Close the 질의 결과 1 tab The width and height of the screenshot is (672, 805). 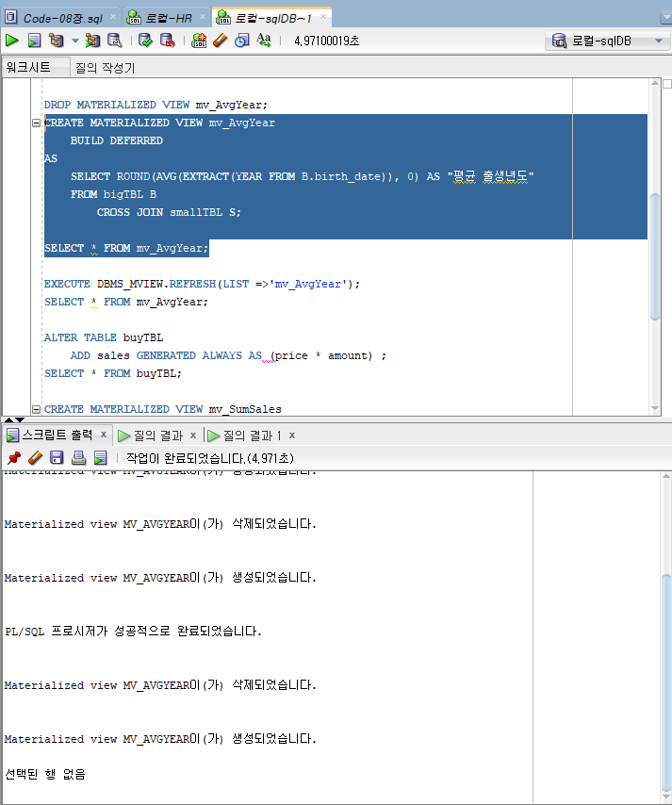(292, 435)
